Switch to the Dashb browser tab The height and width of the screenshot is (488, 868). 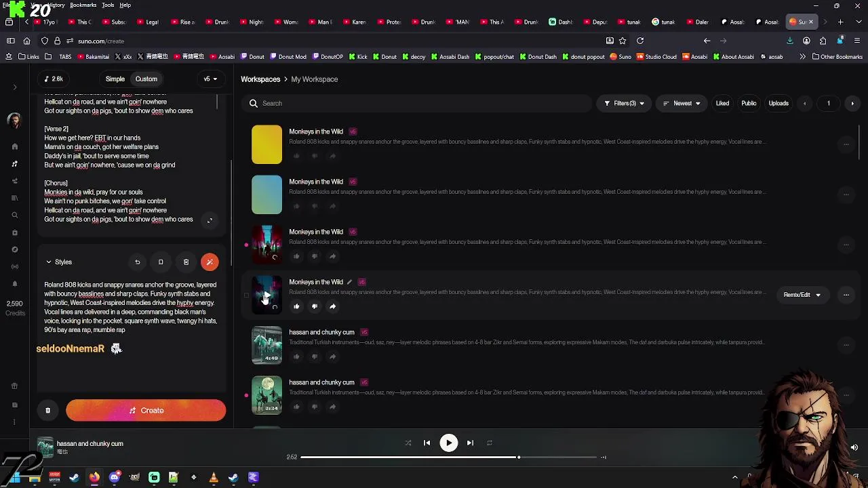coord(561,22)
